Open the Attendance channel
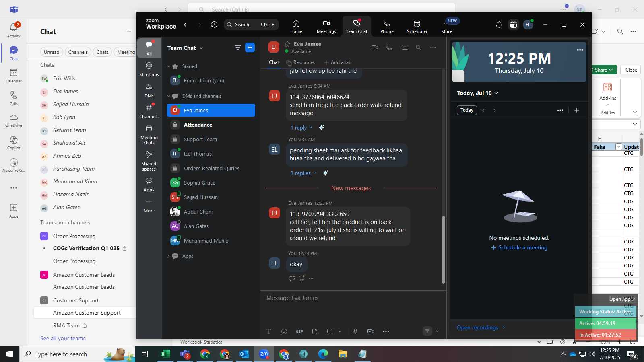The image size is (644, 362). tap(211, 125)
